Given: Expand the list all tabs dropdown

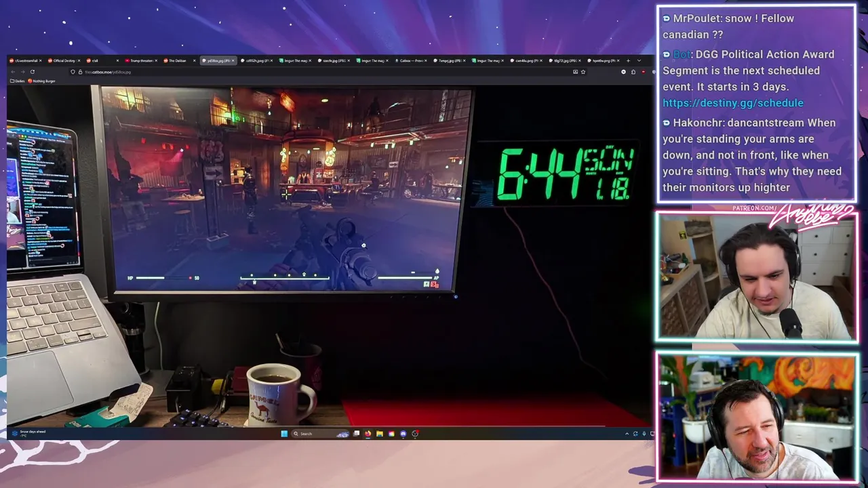Looking at the screenshot, I should (x=639, y=60).
